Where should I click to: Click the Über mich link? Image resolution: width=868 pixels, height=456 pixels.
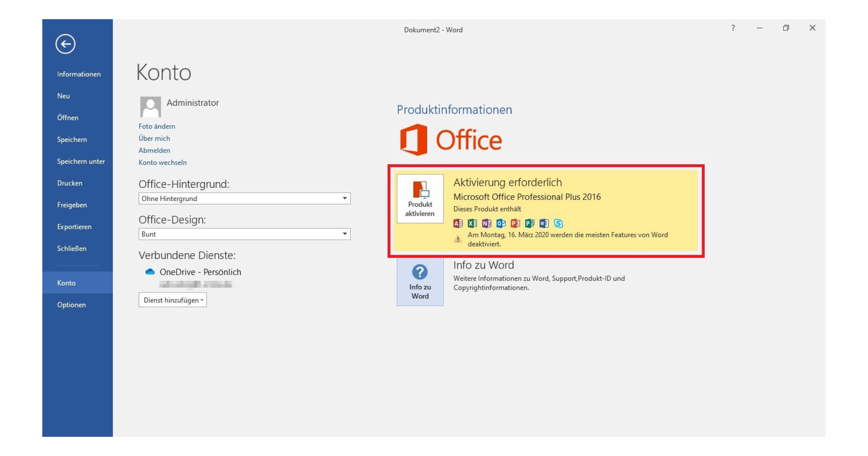(154, 138)
